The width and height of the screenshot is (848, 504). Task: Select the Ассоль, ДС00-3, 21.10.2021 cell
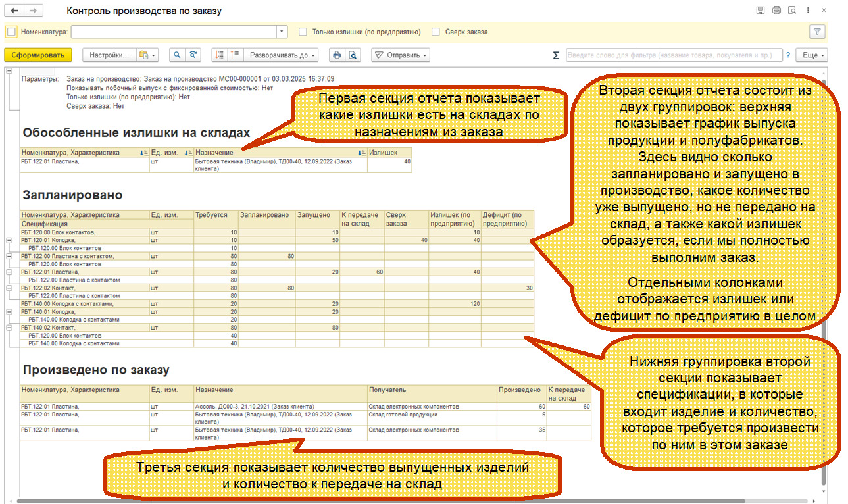click(x=281, y=407)
